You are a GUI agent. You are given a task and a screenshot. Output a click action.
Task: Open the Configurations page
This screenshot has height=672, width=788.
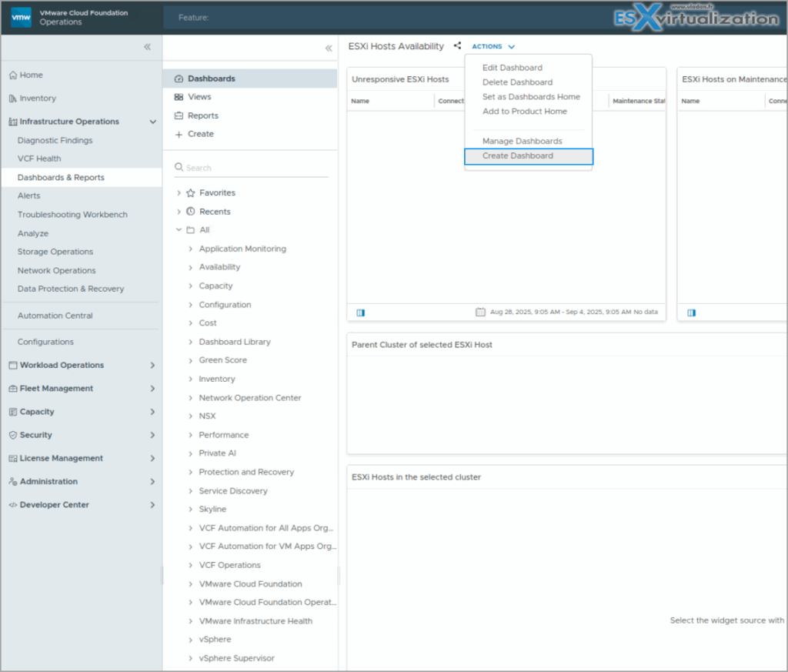(x=45, y=343)
